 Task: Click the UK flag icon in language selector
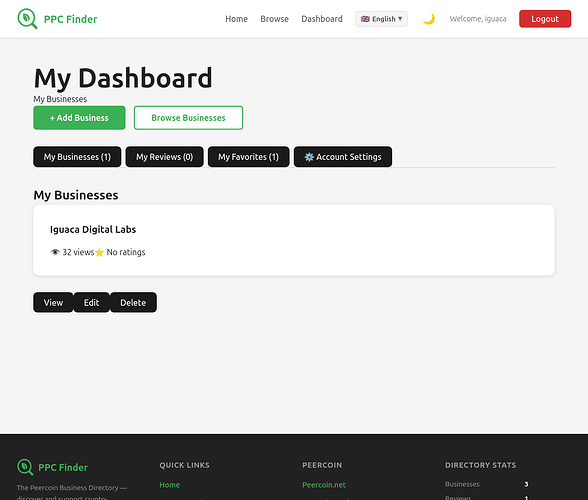pos(365,19)
